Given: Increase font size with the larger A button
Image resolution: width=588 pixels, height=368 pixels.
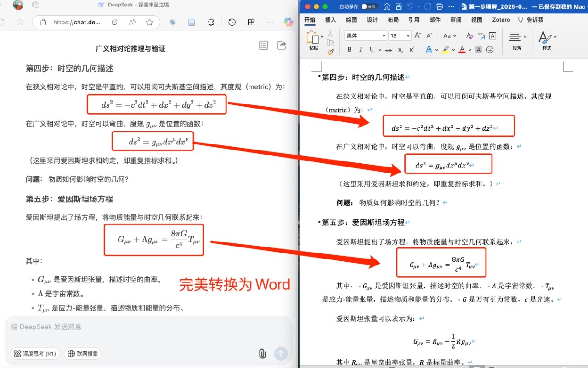Looking at the screenshot, I should pos(418,35).
